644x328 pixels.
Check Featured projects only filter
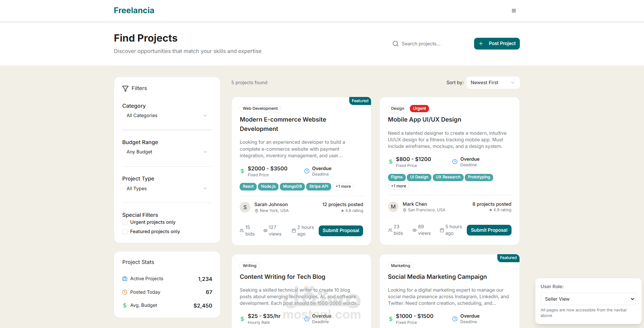point(125,232)
